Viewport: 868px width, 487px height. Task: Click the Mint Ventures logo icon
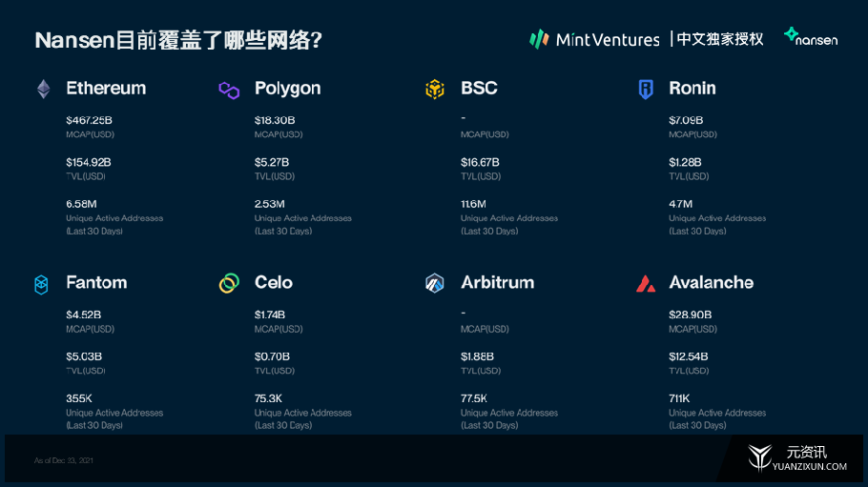[x=539, y=39]
